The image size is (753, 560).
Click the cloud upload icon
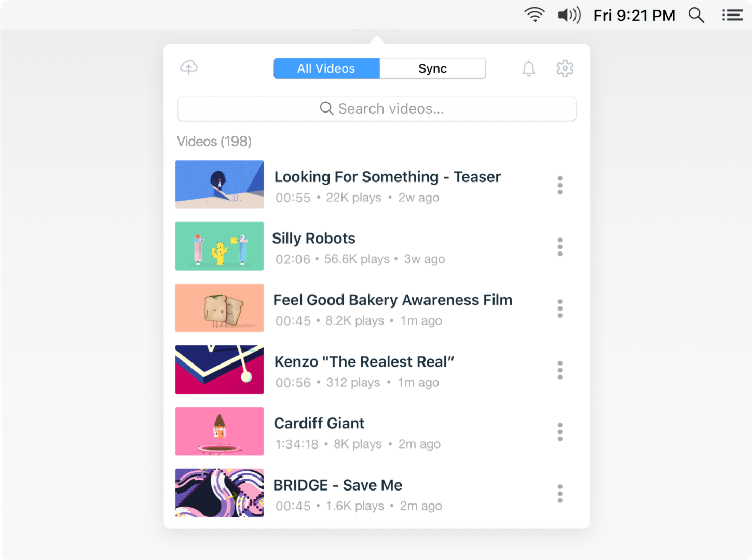pyautogui.click(x=189, y=67)
